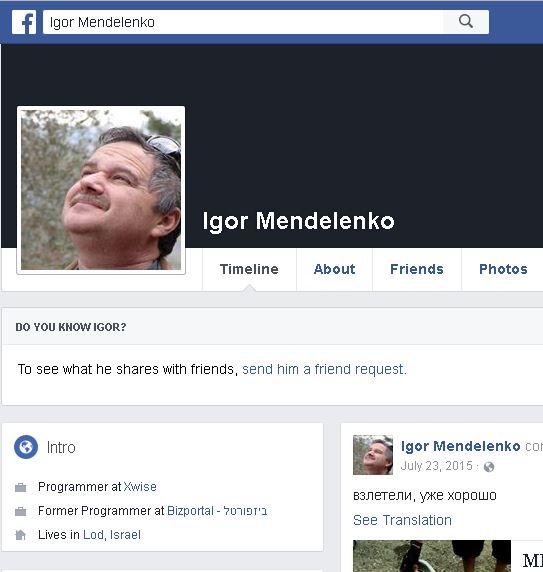Click send him a friend request link
Screen dimensions: 543x572
324,369
